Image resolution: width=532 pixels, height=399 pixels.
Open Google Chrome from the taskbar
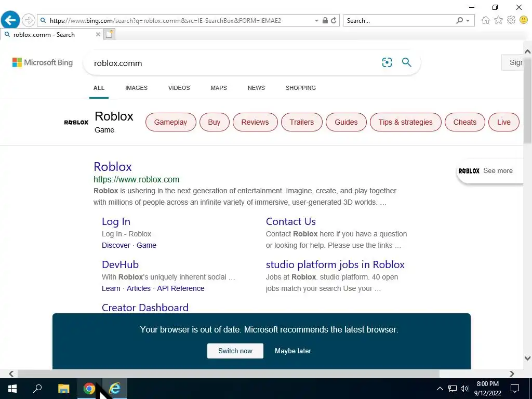point(89,389)
